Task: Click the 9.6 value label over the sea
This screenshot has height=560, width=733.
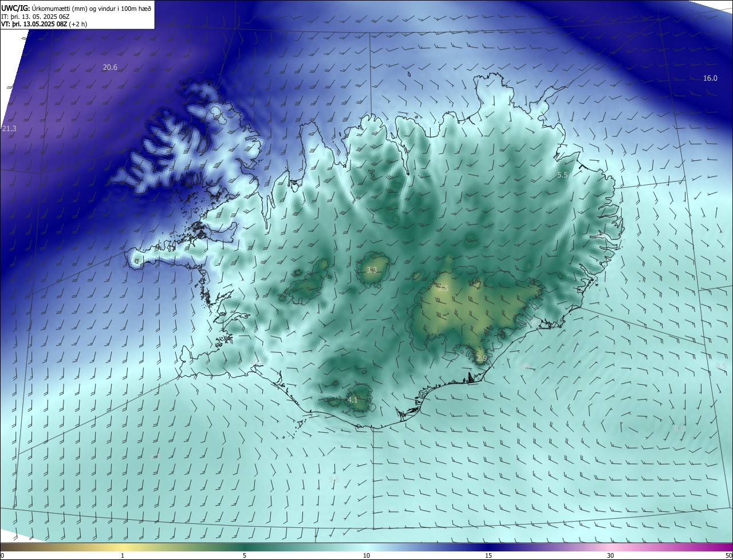Action: coord(334,479)
